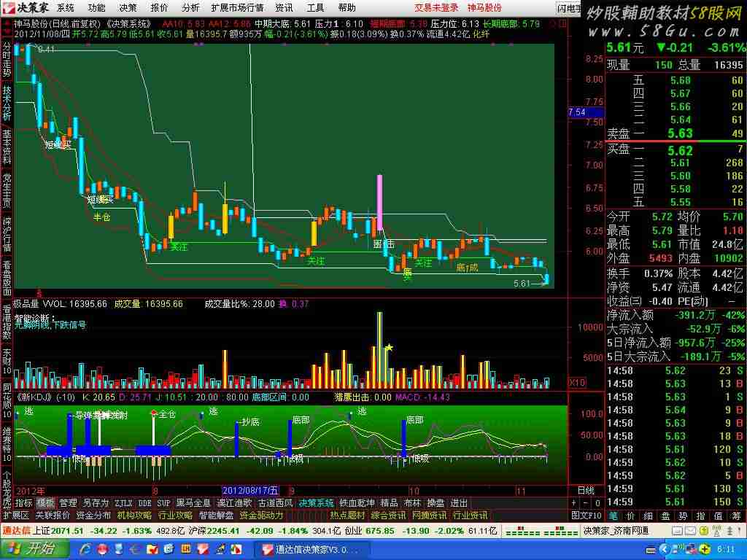747x560 pixels.
Task: Open the 机构攻略 tab
Action: point(134,516)
